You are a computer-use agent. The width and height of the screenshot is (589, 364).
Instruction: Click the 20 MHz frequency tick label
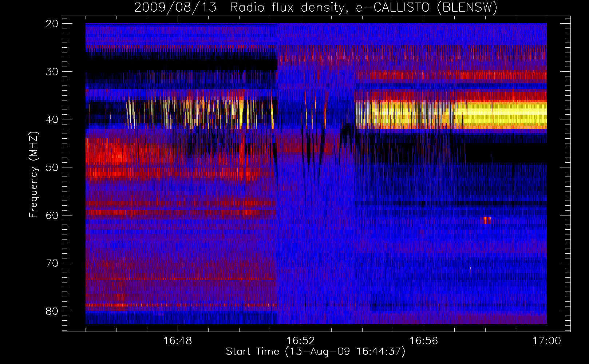pyautogui.click(x=52, y=24)
